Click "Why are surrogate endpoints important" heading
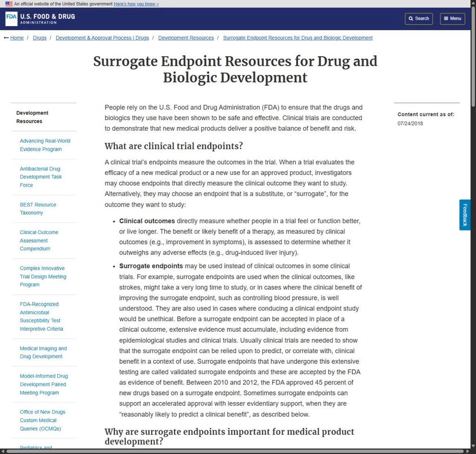Viewport: 476px width, 454px height. tap(229, 436)
